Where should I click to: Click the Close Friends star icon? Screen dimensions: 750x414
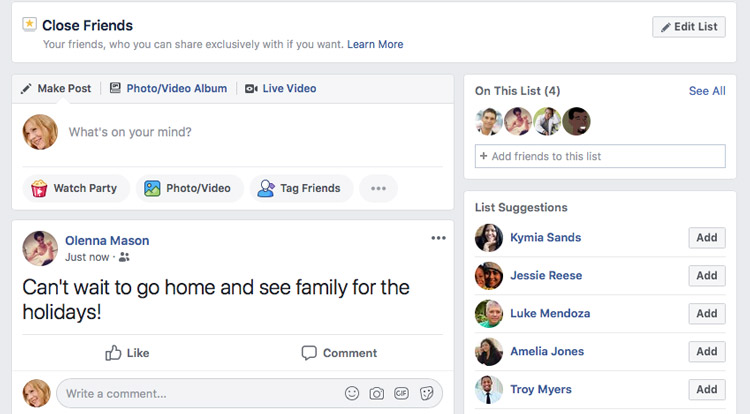(29, 24)
